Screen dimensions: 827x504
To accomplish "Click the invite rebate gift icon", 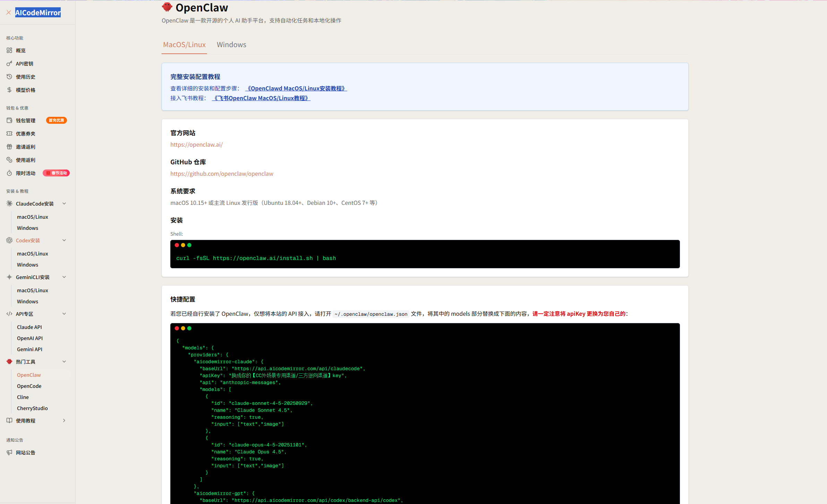I will [x=9, y=147].
